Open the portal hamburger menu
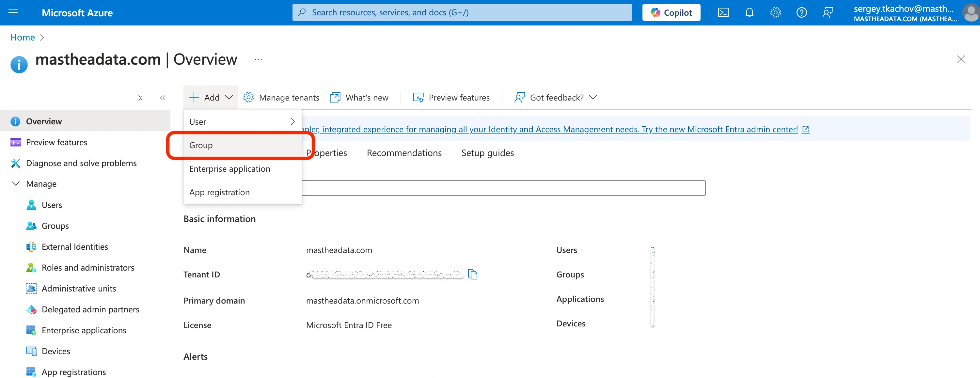Screen dimensions: 980x378 pos(13,12)
